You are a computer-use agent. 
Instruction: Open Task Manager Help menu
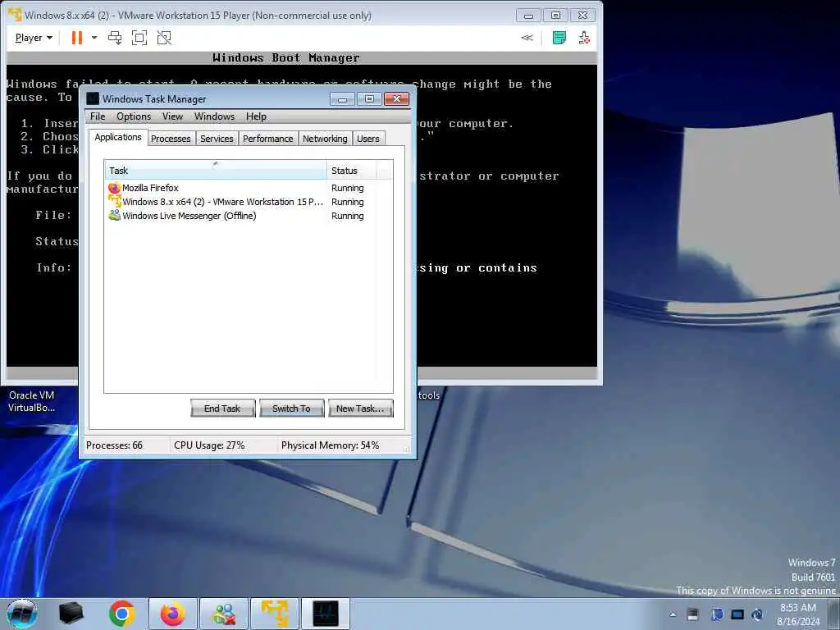pyautogui.click(x=256, y=116)
